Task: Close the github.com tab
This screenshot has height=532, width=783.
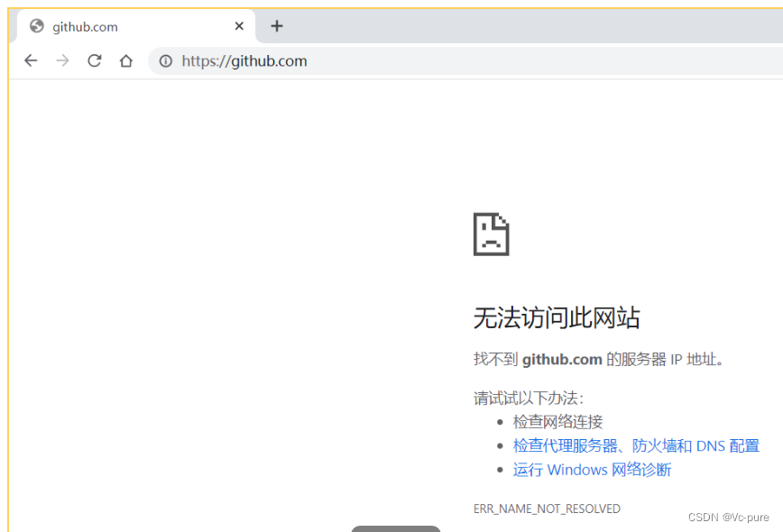Action: [x=239, y=26]
